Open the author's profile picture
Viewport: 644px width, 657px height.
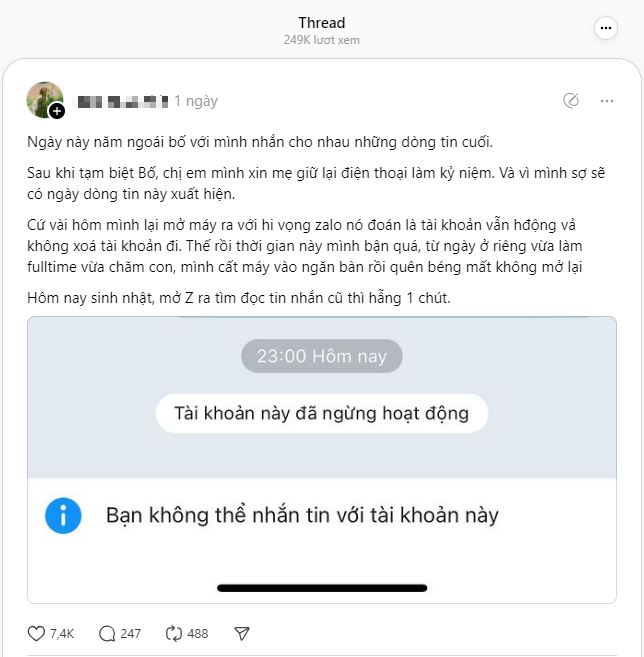pos(43,99)
